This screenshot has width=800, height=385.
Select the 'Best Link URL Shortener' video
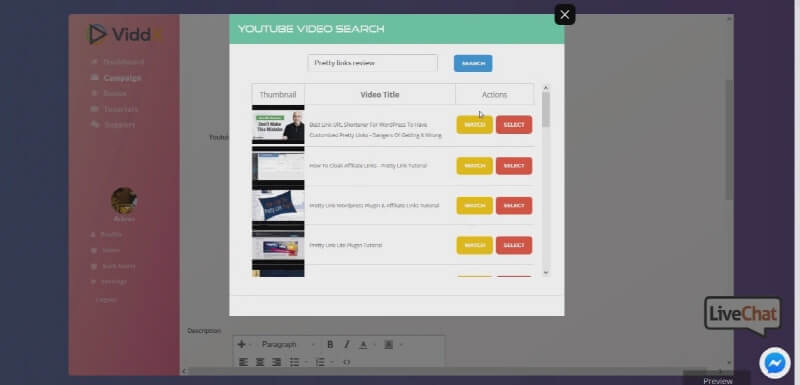(x=514, y=125)
